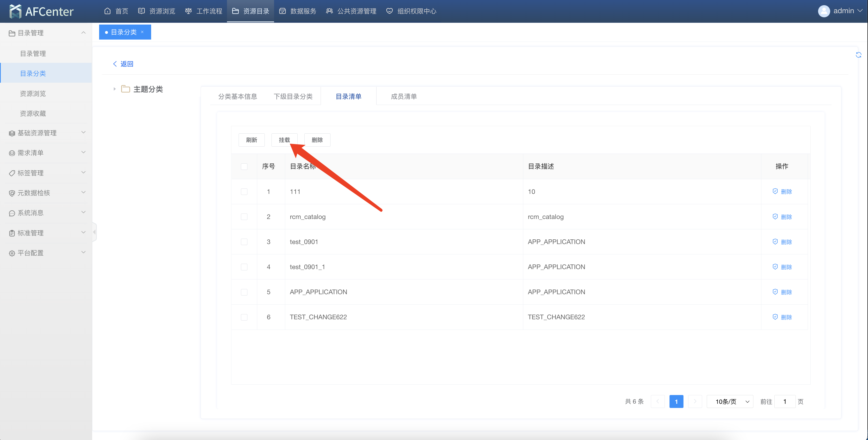Click the delete shield icon in row TEST_CHANGE622

coord(775,317)
